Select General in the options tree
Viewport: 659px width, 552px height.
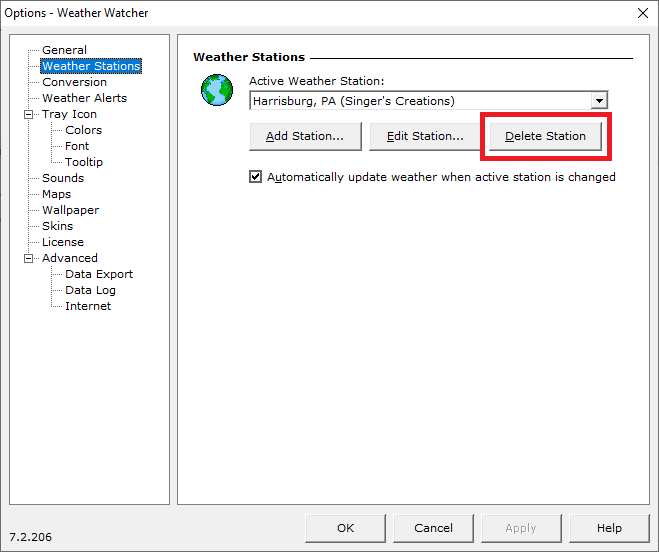tap(64, 50)
